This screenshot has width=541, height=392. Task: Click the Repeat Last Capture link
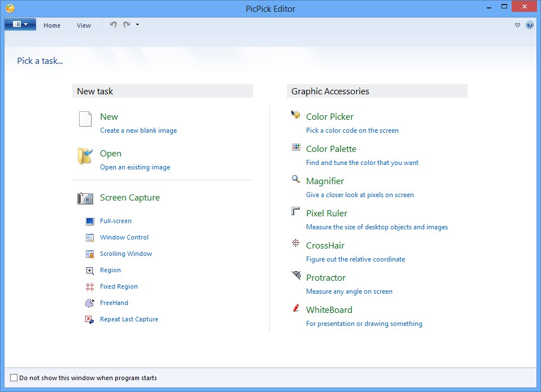(129, 319)
